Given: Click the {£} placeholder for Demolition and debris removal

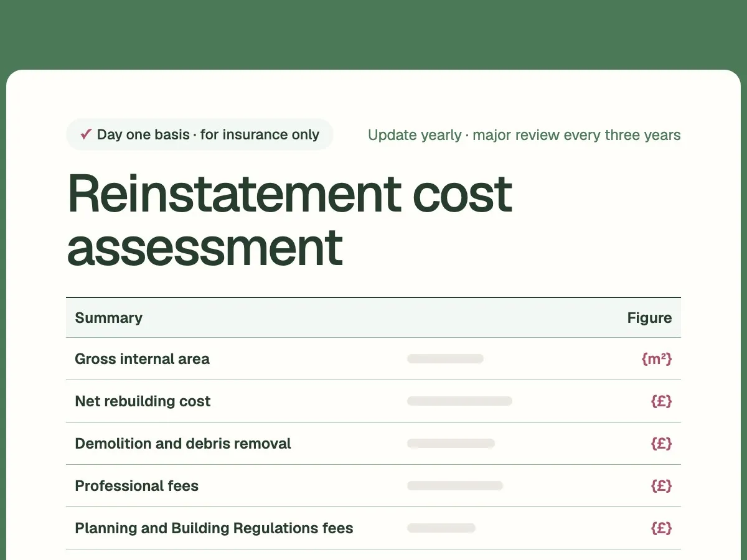Looking at the screenshot, I should tap(661, 444).
